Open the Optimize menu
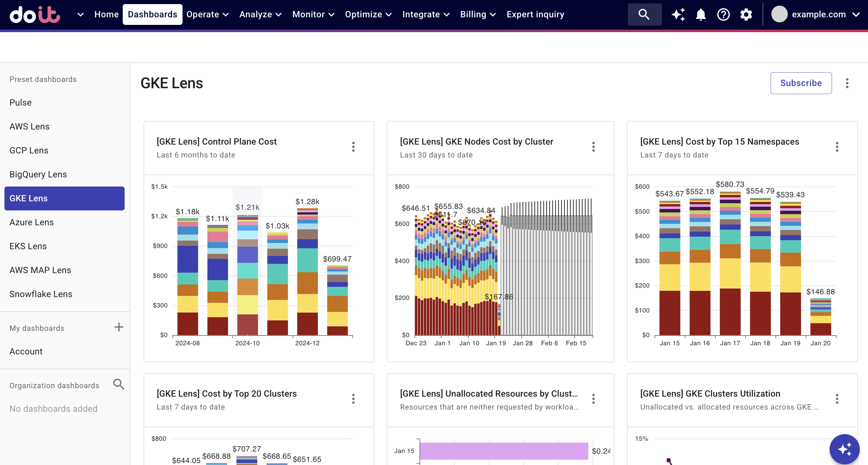 pyautogui.click(x=368, y=14)
